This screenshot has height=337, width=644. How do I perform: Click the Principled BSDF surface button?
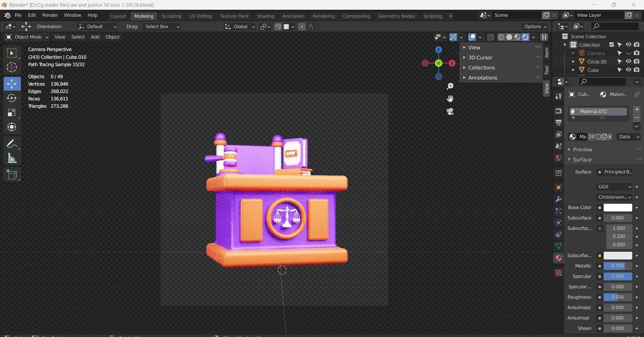point(614,172)
